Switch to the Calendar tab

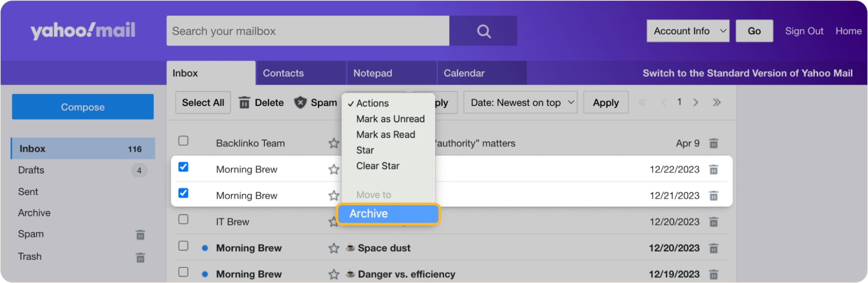pos(482,73)
